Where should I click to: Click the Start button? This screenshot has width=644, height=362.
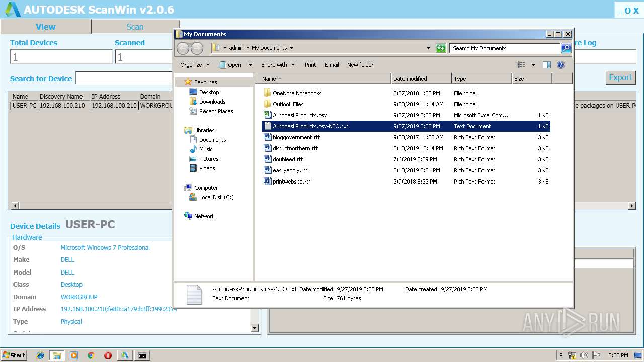point(14,355)
